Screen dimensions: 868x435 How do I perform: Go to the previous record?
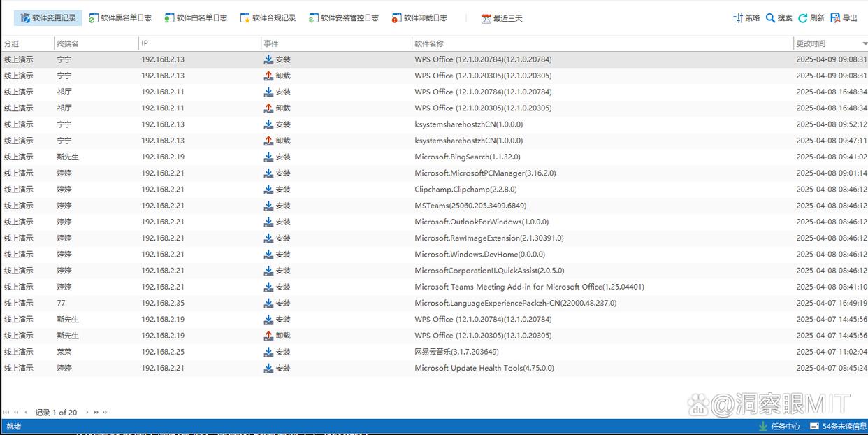pyautogui.click(x=26, y=413)
